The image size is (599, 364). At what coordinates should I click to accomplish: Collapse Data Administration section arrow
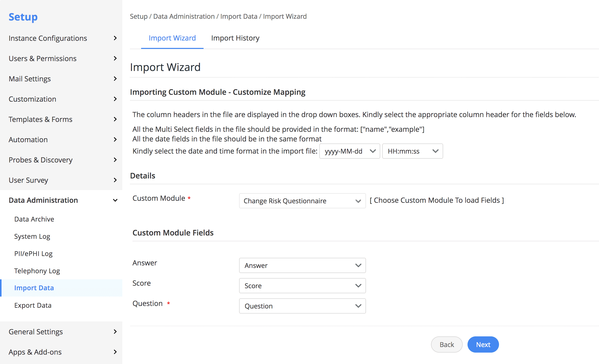[115, 200]
